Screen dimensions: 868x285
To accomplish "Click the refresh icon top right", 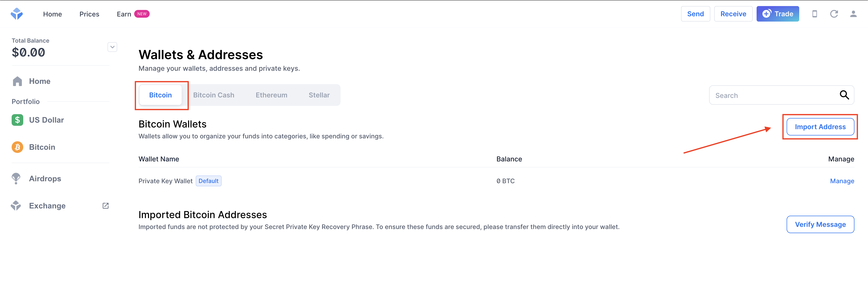I will [x=835, y=14].
